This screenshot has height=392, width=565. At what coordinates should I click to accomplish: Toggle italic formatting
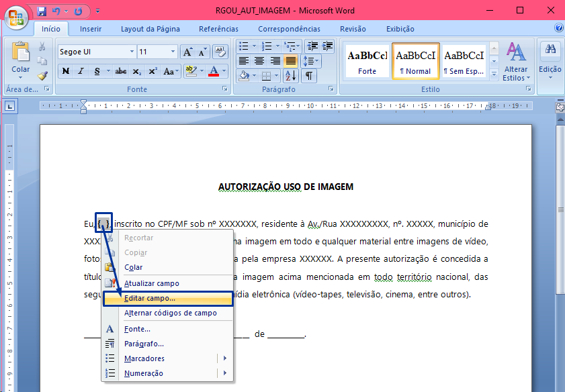click(x=81, y=71)
